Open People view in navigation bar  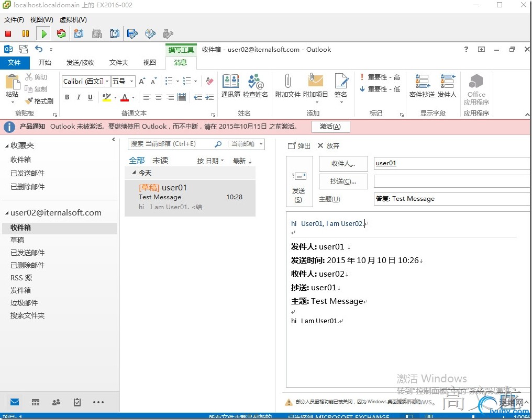tap(57, 402)
